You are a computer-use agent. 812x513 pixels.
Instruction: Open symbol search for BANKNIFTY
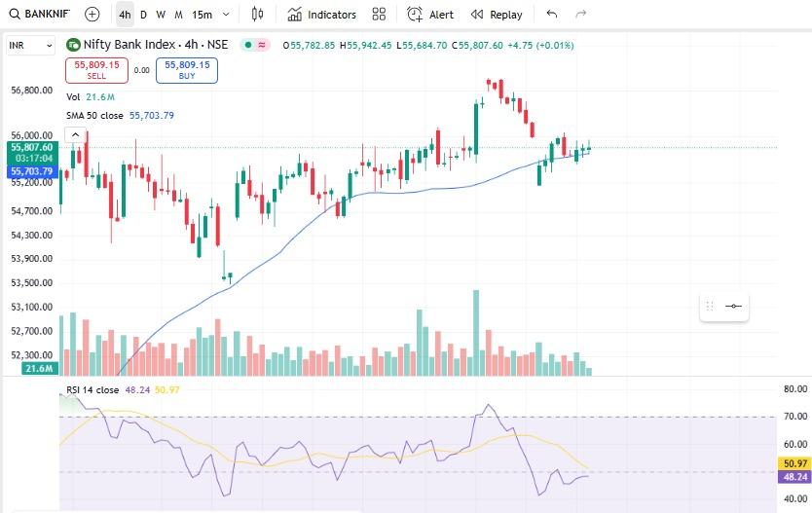point(40,14)
